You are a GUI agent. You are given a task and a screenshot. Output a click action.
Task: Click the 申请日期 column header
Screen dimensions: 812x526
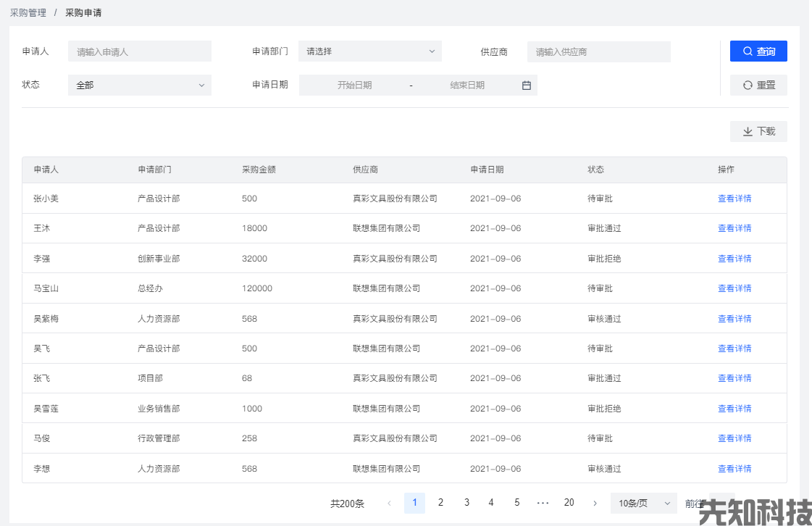point(487,170)
